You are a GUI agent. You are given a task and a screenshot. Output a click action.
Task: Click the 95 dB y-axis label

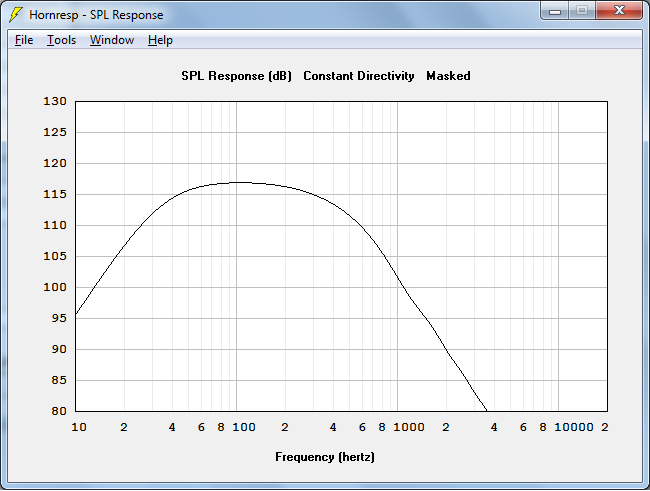point(59,318)
